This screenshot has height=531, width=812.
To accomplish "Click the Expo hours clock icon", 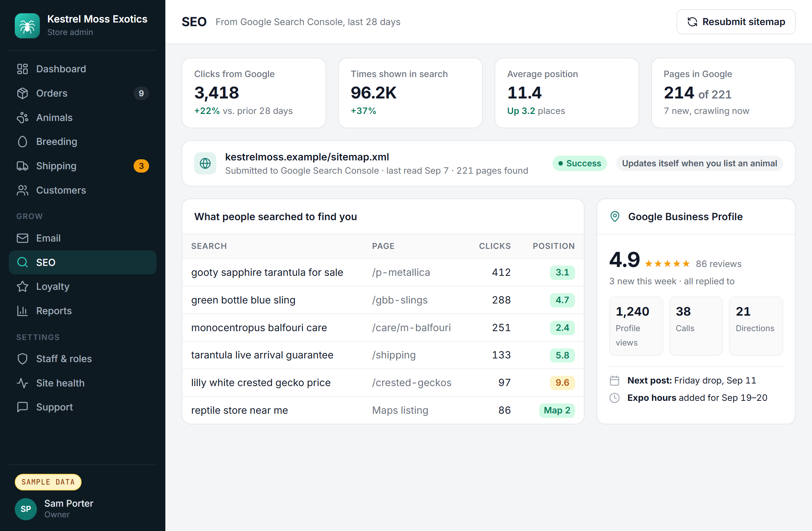I will [615, 398].
